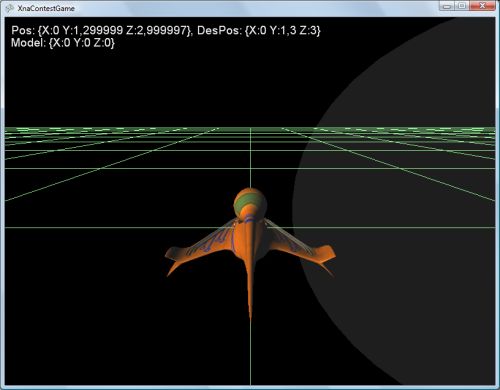Click the XnaContestGame window icon

[10, 8]
